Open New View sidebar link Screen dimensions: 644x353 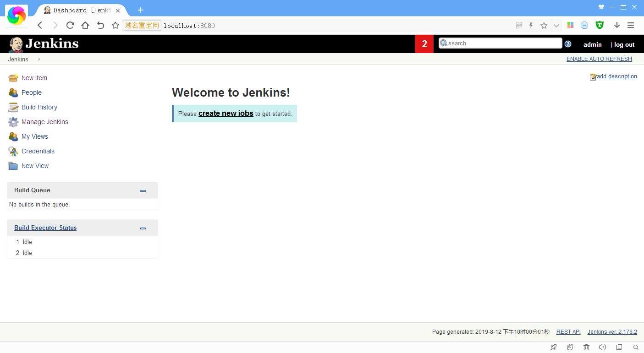click(35, 166)
